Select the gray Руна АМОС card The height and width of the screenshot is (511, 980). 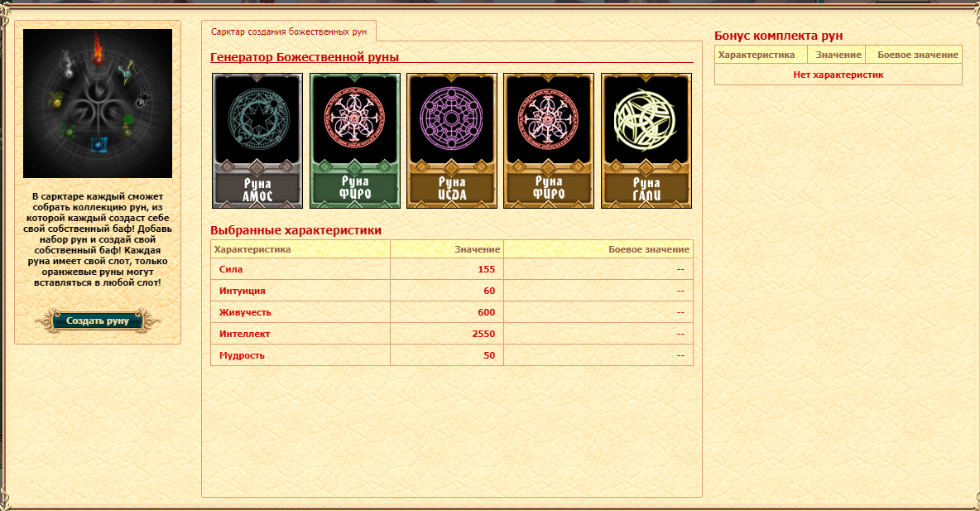coord(257,140)
